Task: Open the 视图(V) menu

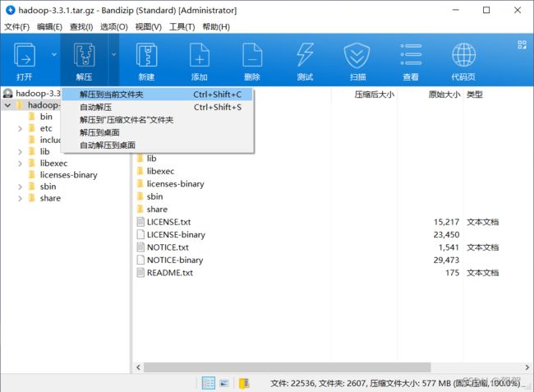Action: pos(148,27)
